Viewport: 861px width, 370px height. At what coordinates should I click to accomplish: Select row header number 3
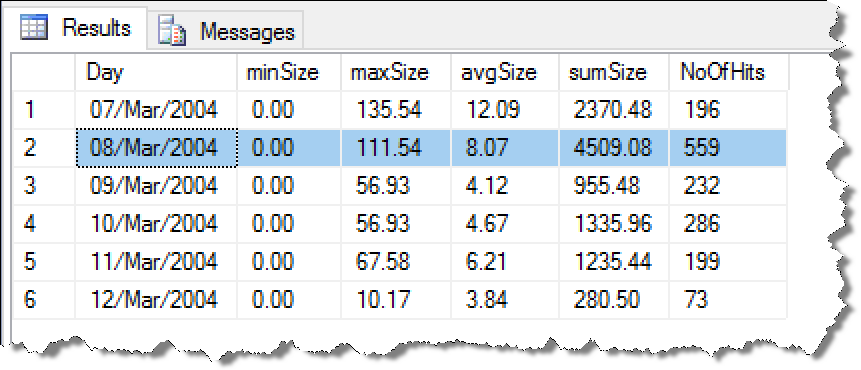coord(44,186)
